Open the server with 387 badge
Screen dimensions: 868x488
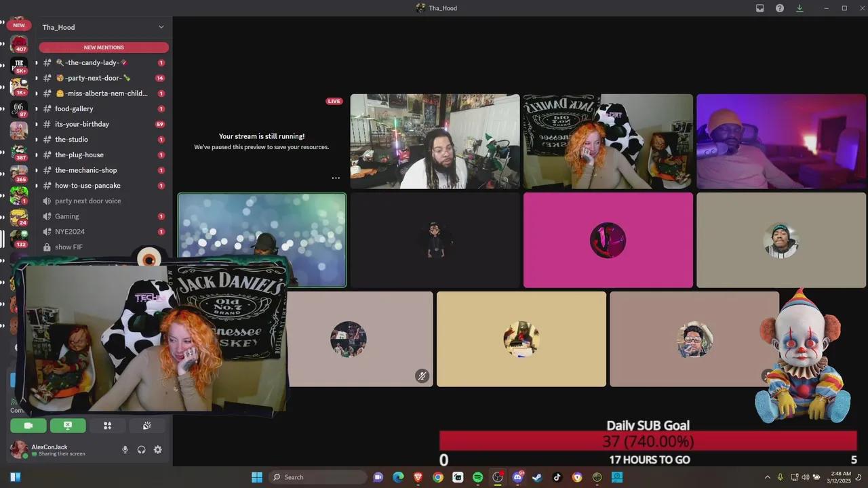tap(19, 152)
